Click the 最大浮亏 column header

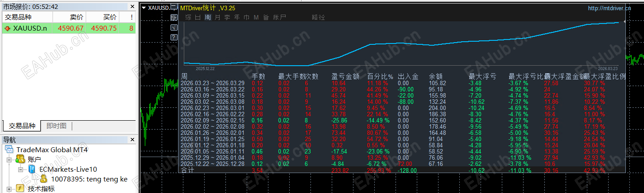pos(482,77)
